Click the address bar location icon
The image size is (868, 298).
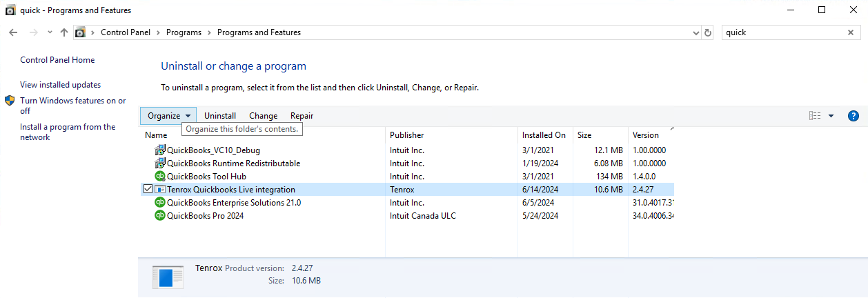tap(81, 32)
